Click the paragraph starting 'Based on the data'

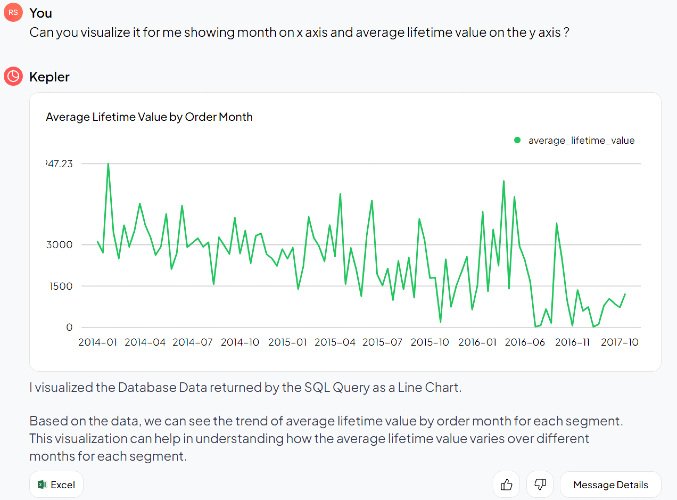[x=326, y=438]
